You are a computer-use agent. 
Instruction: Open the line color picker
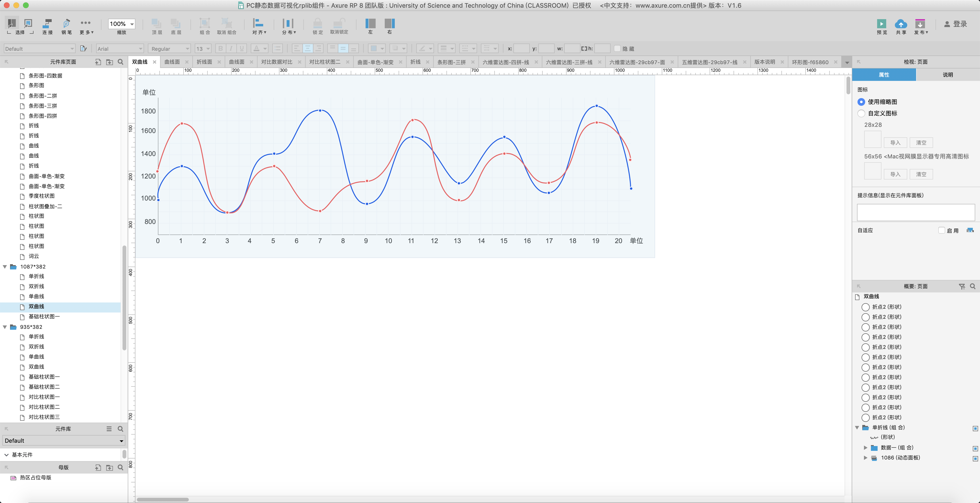tap(425, 49)
